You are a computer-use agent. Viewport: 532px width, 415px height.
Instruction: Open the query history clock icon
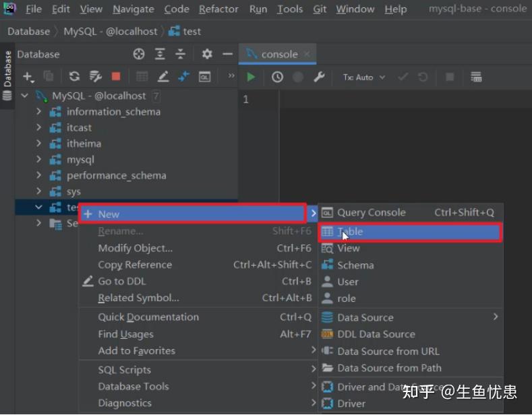point(277,77)
